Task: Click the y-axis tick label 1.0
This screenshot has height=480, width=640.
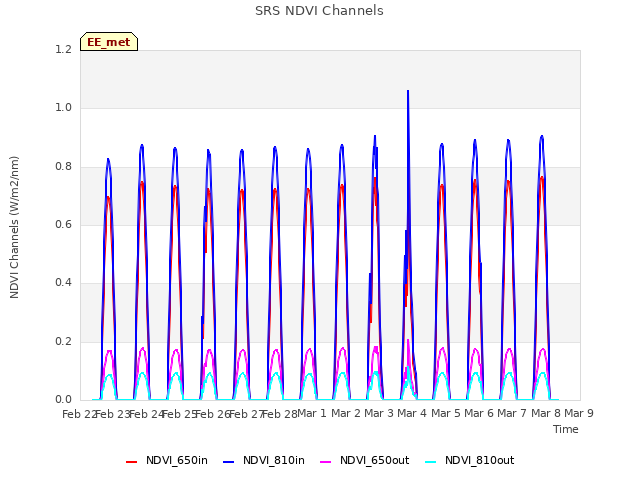Action: pos(63,108)
